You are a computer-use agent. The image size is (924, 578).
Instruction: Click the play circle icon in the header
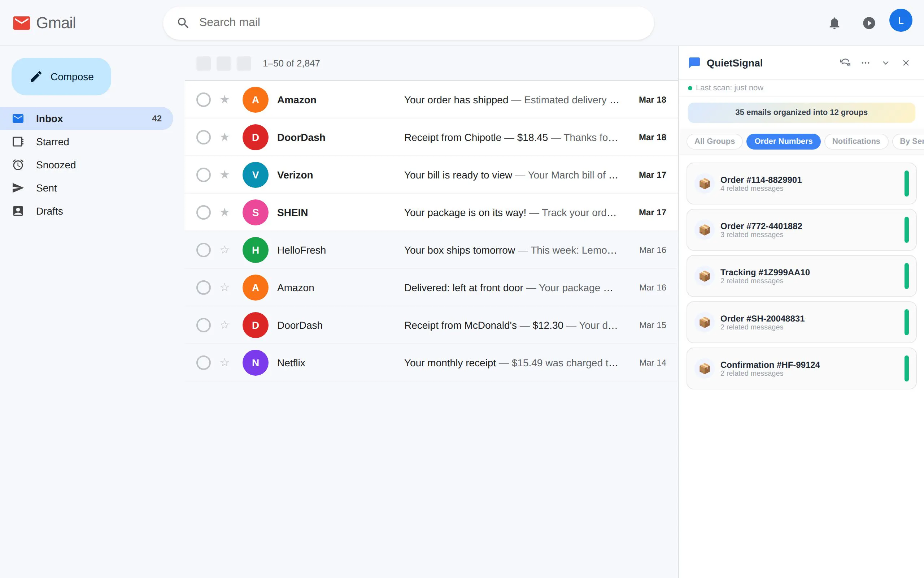pyautogui.click(x=869, y=23)
